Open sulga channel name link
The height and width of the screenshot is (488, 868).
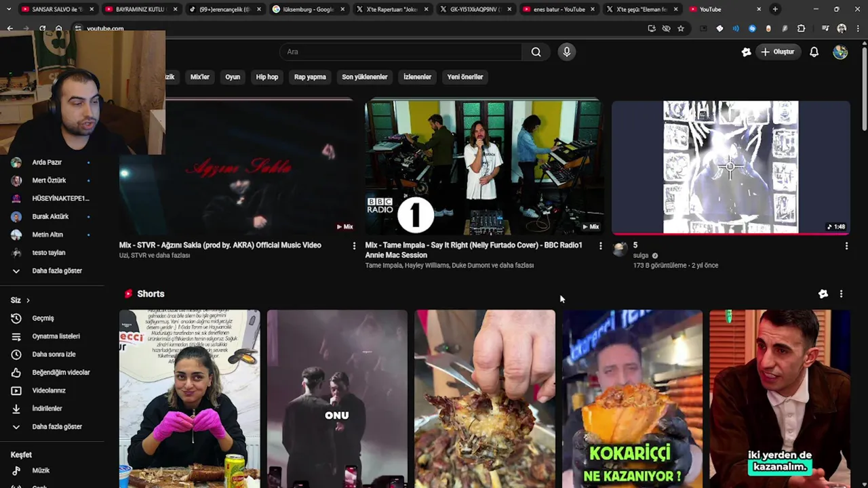(x=641, y=256)
